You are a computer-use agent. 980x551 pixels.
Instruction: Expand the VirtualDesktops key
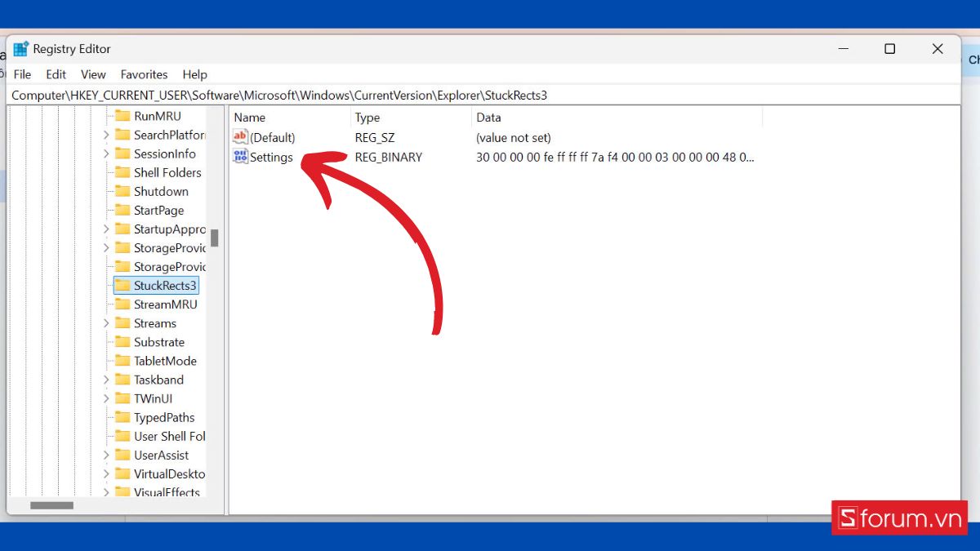pyautogui.click(x=106, y=473)
